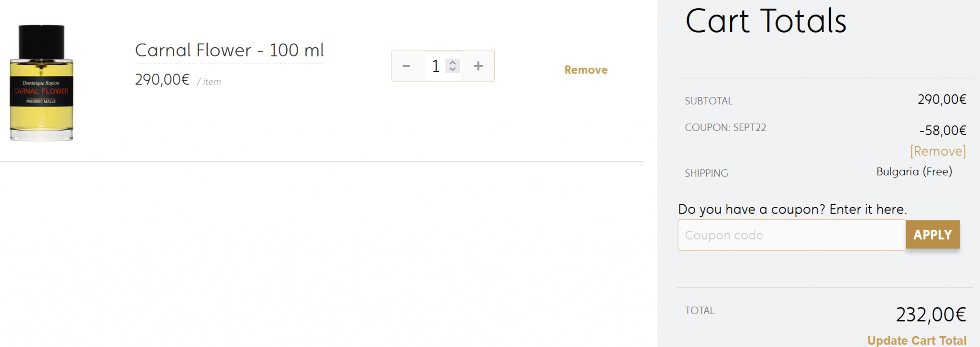Click the 232,00€ total amount
Image resolution: width=980 pixels, height=347 pixels.
pyautogui.click(x=931, y=314)
